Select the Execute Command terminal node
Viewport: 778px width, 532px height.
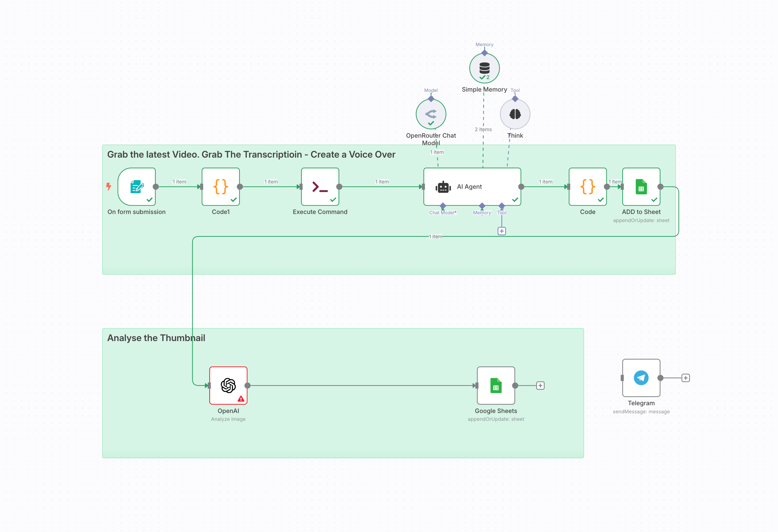(x=320, y=187)
